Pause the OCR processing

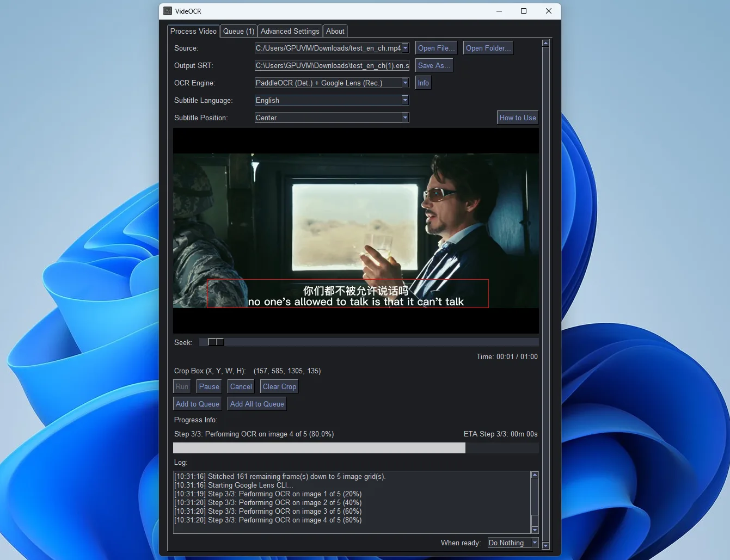[x=209, y=386]
